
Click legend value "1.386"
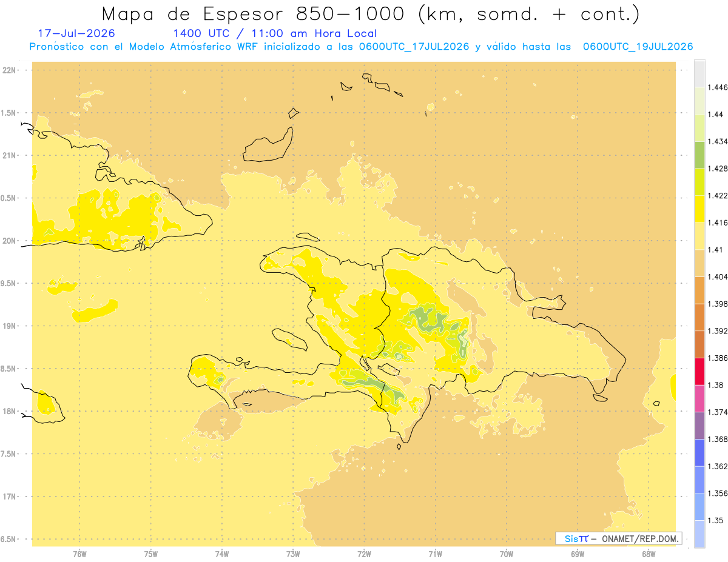click(x=718, y=358)
